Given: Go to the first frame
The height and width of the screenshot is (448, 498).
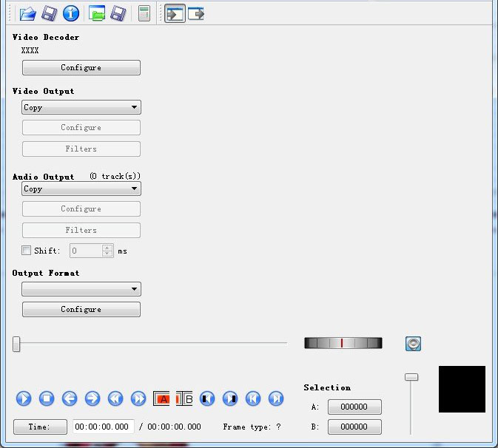Looking at the screenshot, I should click(253, 398).
